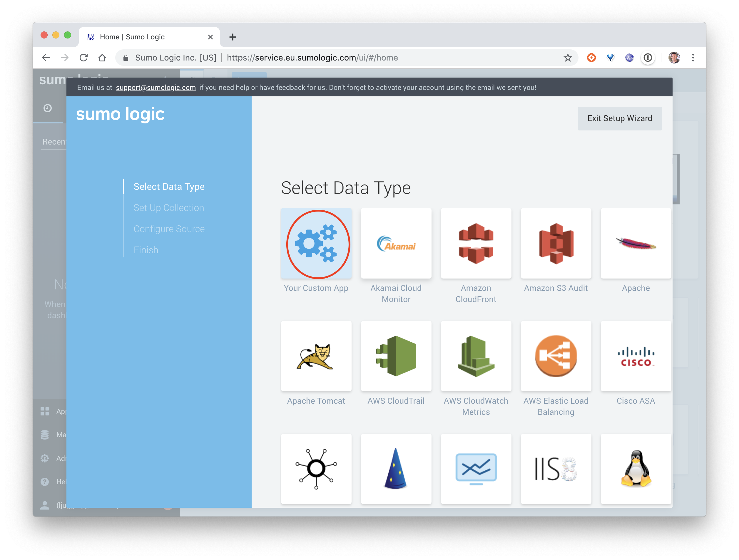Bookmark this page with the star icon
Screen dimensions: 739x560
pos(568,58)
